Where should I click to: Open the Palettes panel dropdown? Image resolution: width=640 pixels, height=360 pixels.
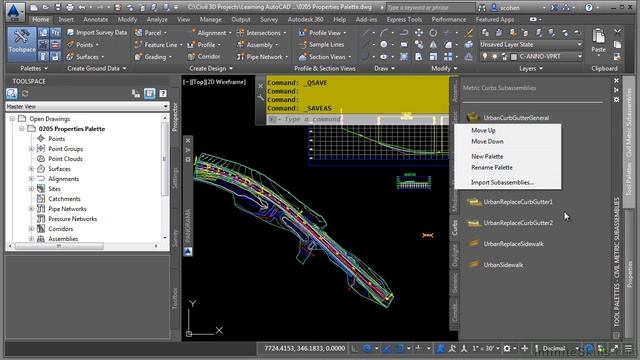tap(34, 69)
